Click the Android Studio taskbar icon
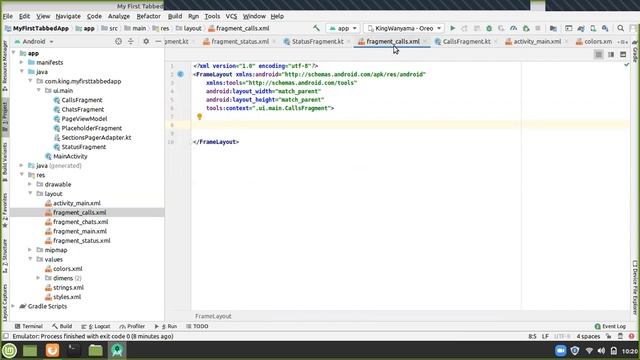The height and width of the screenshot is (360, 640). pyautogui.click(x=117, y=350)
